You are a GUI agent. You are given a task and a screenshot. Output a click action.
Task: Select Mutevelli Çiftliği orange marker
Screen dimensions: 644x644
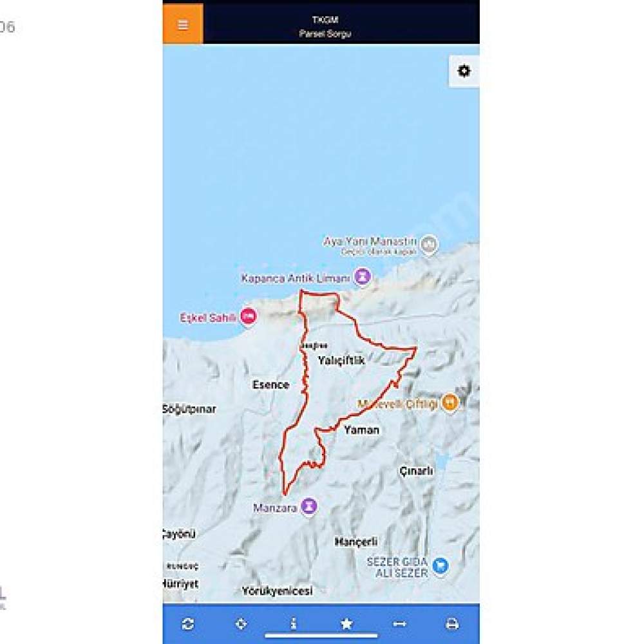(450, 402)
